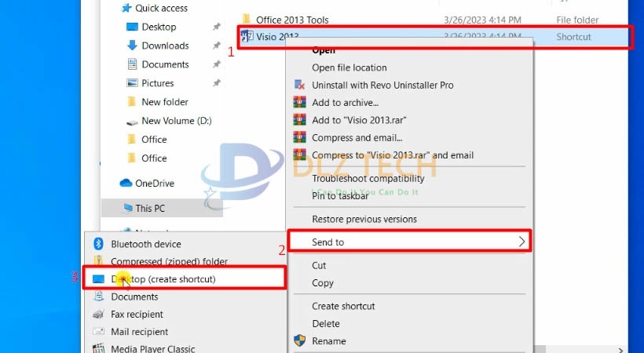The image size is (644, 353).
Task: Select This PC in the navigation pane
Action: click(150, 208)
